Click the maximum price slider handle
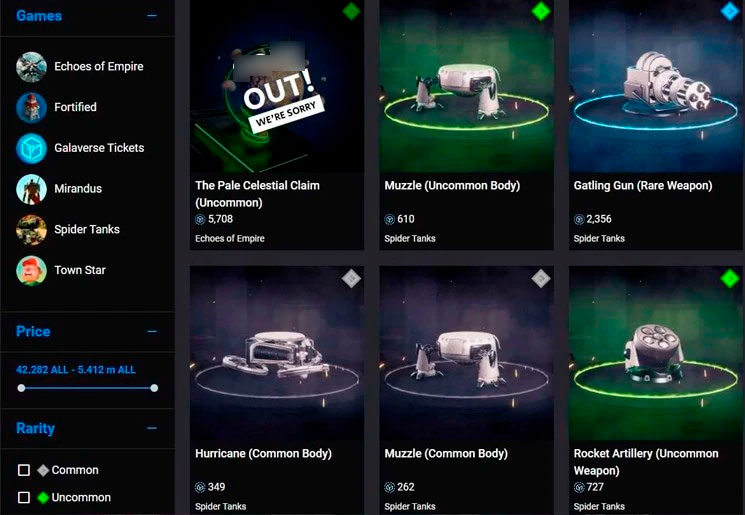This screenshot has width=745, height=515. (154, 388)
